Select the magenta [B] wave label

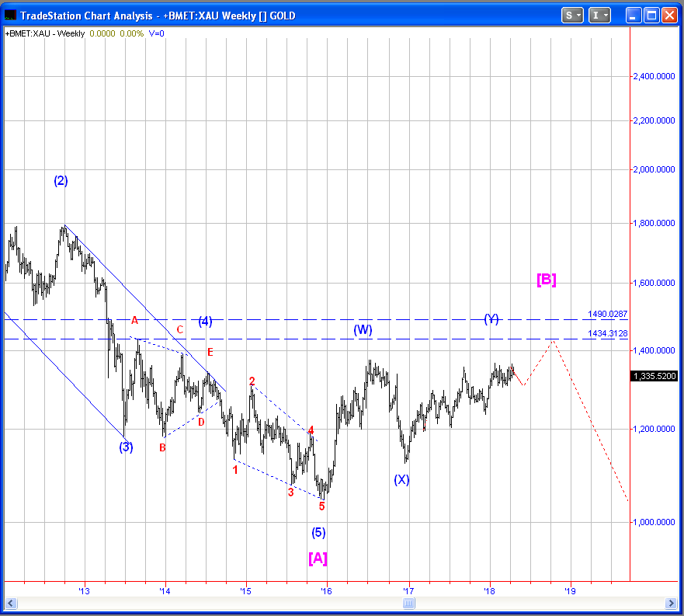pyautogui.click(x=546, y=280)
